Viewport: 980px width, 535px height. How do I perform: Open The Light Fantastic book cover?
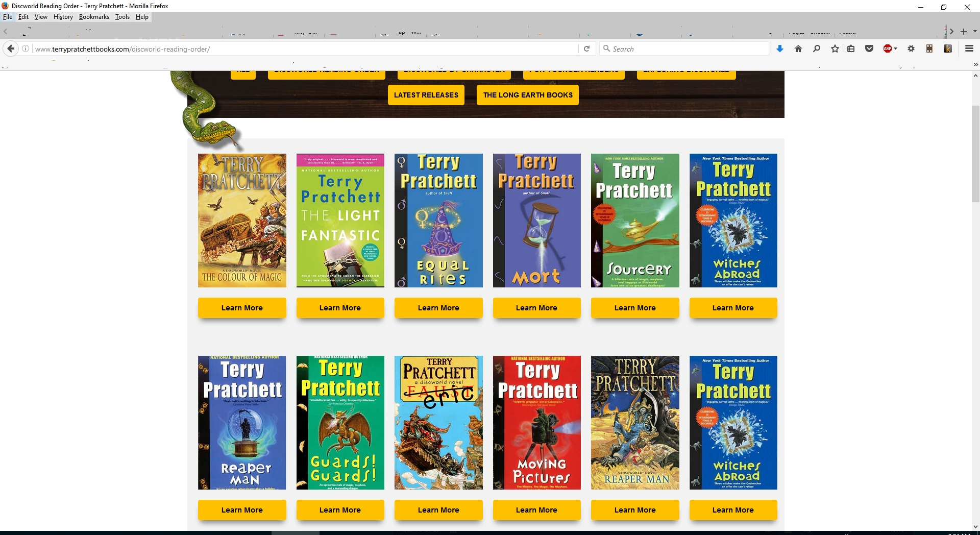[340, 221]
